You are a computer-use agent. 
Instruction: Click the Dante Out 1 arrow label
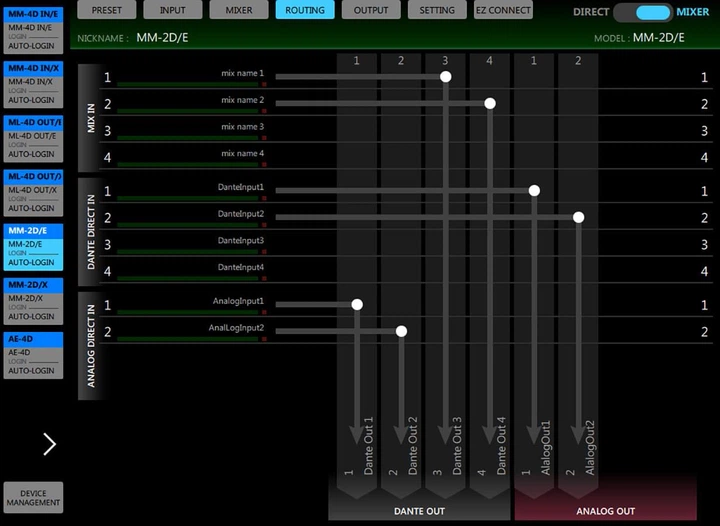coord(368,446)
